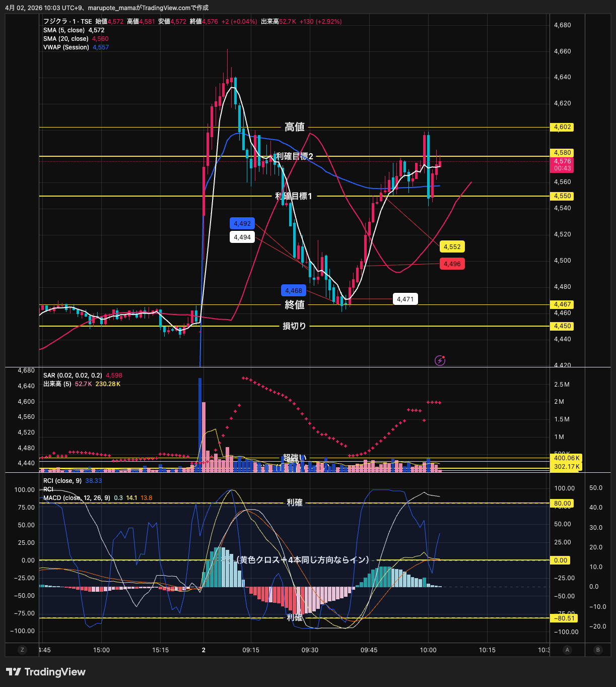This screenshot has height=687, width=616.
Task: Select the RCI (close, 9) legend
Action: tap(62, 481)
